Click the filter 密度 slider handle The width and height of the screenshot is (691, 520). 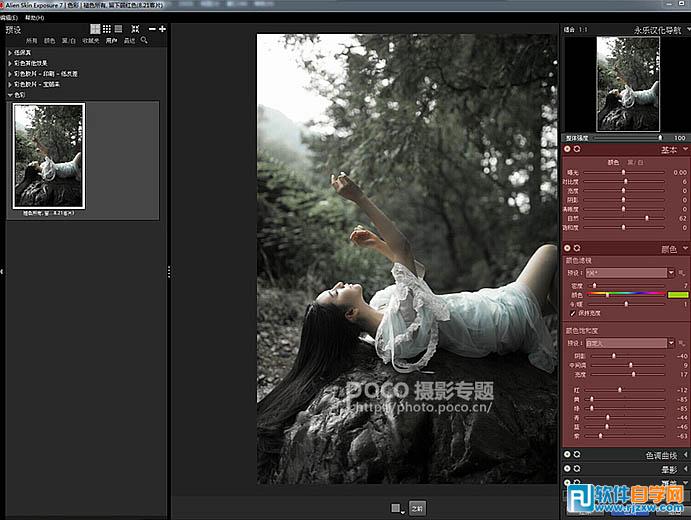click(x=594, y=286)
